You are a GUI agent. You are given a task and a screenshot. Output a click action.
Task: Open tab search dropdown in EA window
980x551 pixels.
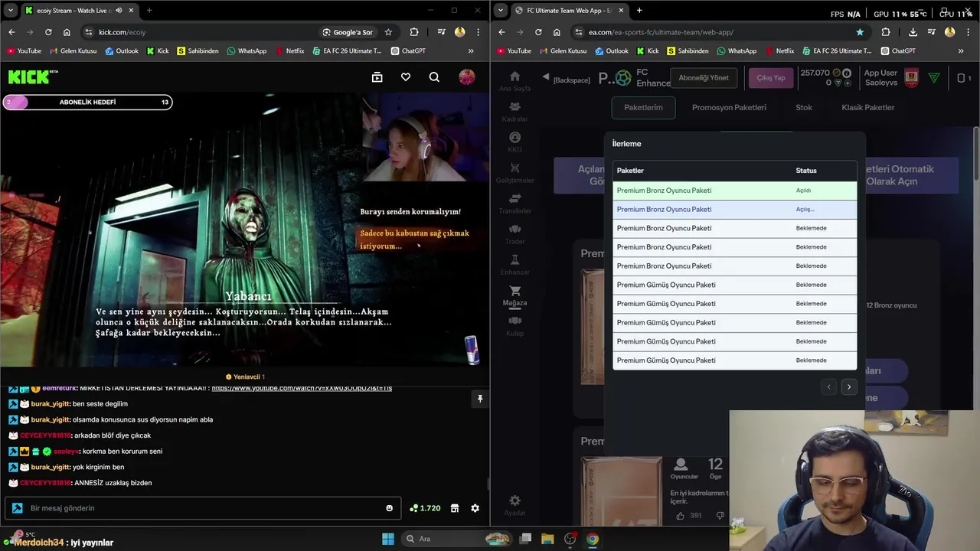pos(500,11)
